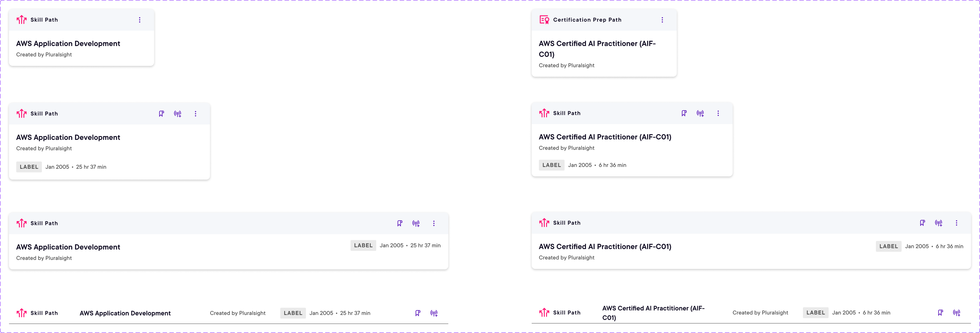Click Skill Path icon in AWS Application Development row
Image resolution: width=980 pixels, height=333 pixels.
(x=22, y=313)
